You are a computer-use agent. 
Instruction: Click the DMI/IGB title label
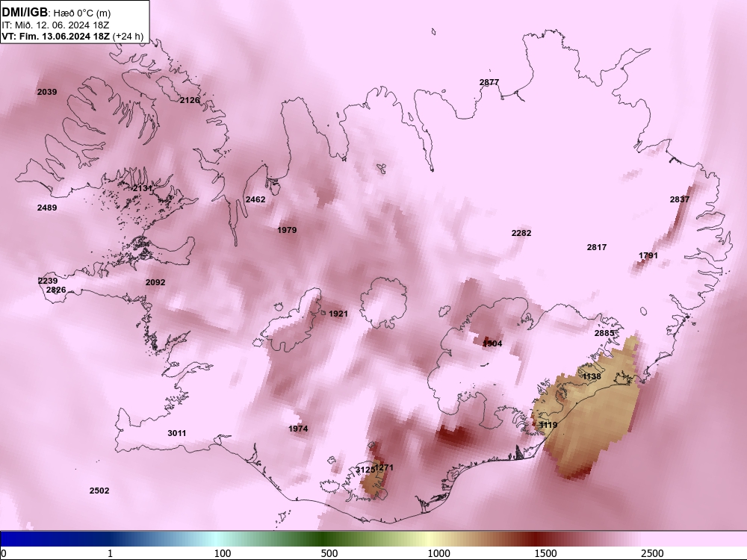tap(25, 13)
